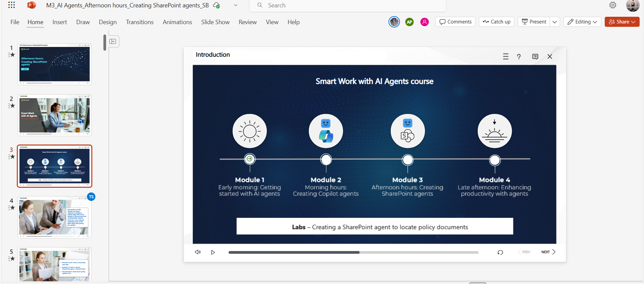
Task: Expand the Present options dropdown arrow
Action: click(x=555, y=22)
